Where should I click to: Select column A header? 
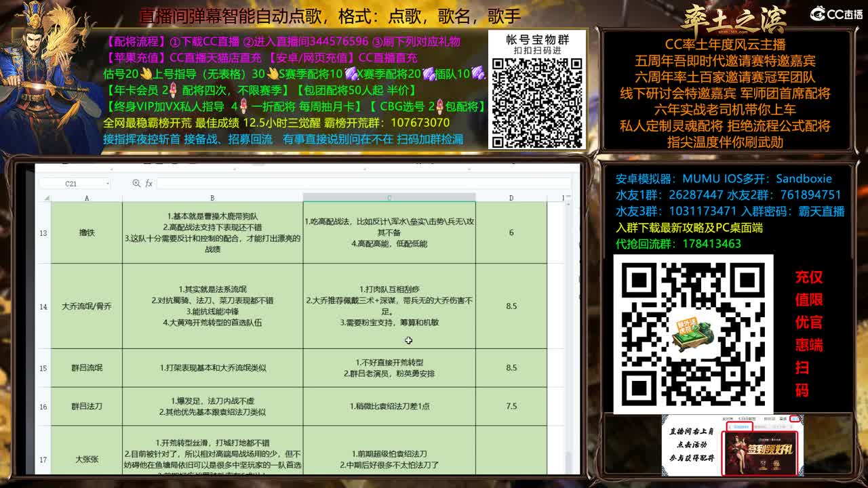[x=87, y=198]
